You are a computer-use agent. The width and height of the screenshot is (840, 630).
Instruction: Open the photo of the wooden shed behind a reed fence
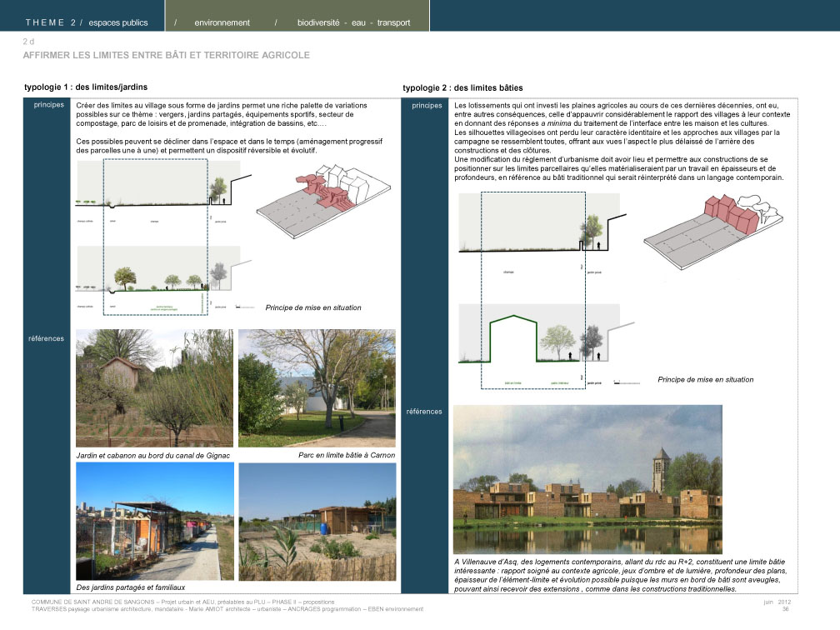pyautogui.click(x=317, y=522)
